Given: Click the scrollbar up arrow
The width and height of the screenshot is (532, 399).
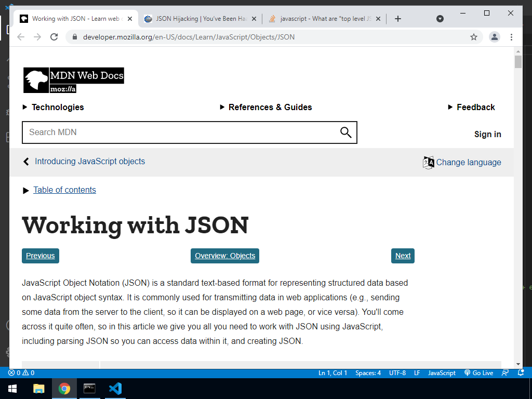Looking at the screenshot, I should pyautogui.click(x=518, y=51).
